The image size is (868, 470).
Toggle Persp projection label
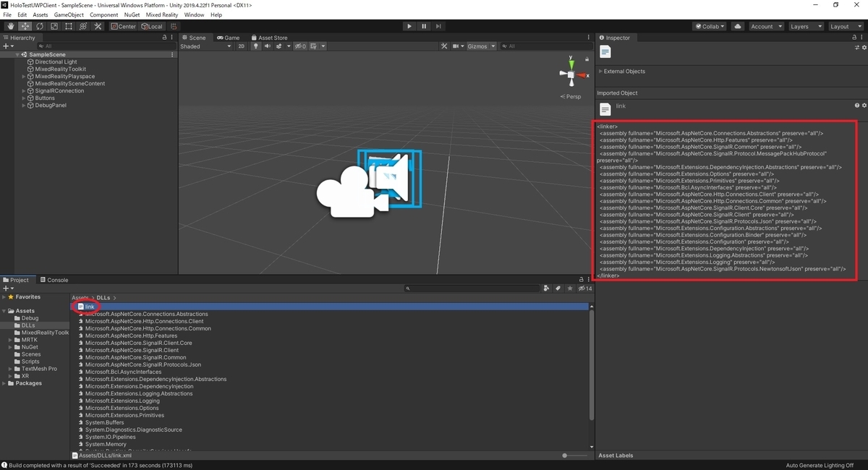[x=571, y=96]
